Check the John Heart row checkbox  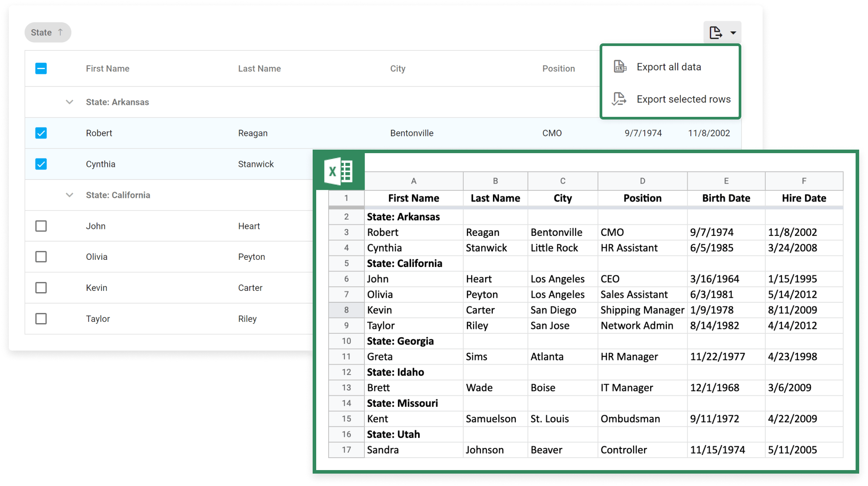[41, 226]
